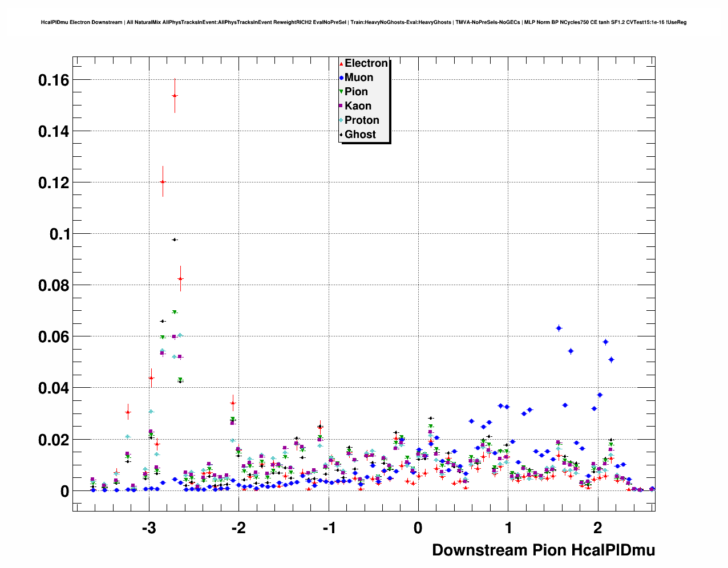Click the x-axis label 0
The width and height of the screenshot is (728, 568).
click(418, 528)
